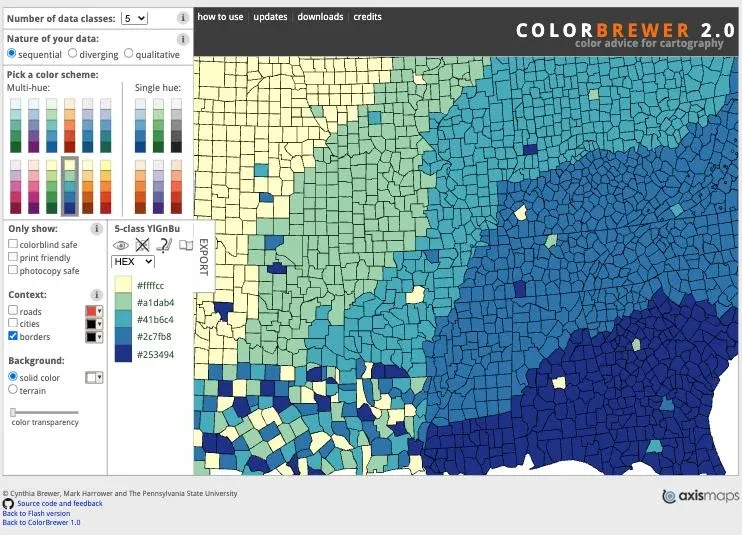Select the single hue Oranges scheme
Screen dimensions: 742x535
click(141, 187)
